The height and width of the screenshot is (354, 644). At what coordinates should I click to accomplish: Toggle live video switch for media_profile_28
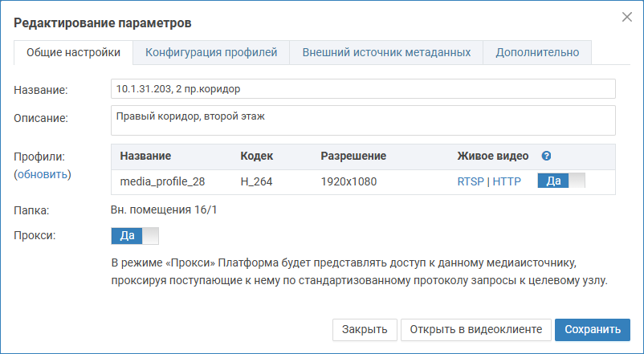(x=561, y=181)
